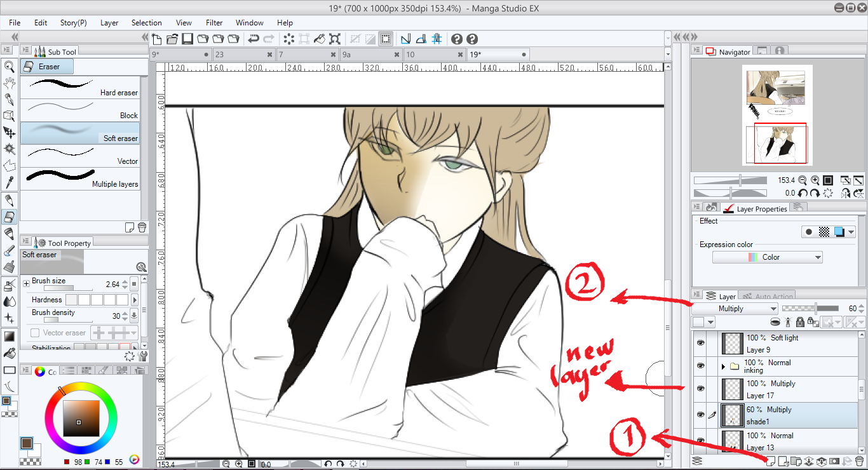Click the New Raster Layer icon
Viewport: 868px width, 470px height.
tap(770, 462)
